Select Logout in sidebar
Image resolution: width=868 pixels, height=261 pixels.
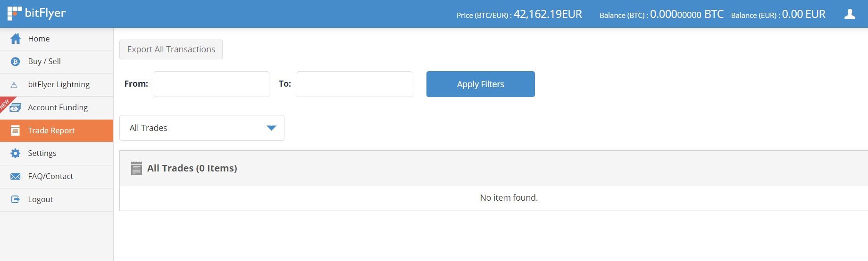pos(57,200)
